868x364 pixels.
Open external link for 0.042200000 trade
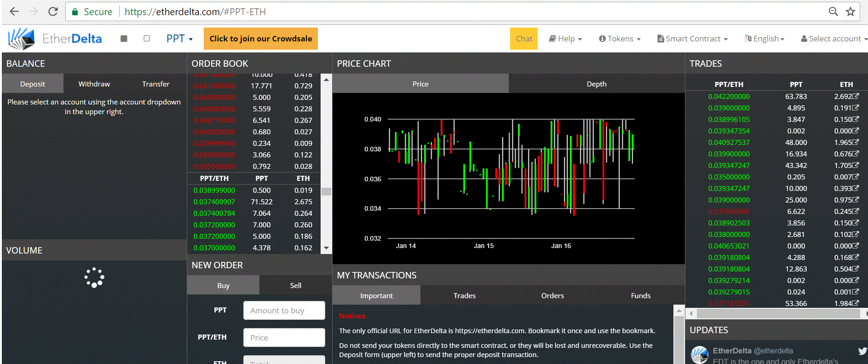click(856, 96)
